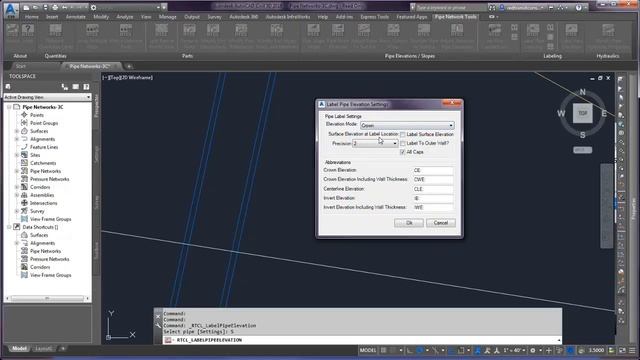Expand the Pipe Networks node under Pipe Networks-3C

pyautogui.click(x=17, y=171)
